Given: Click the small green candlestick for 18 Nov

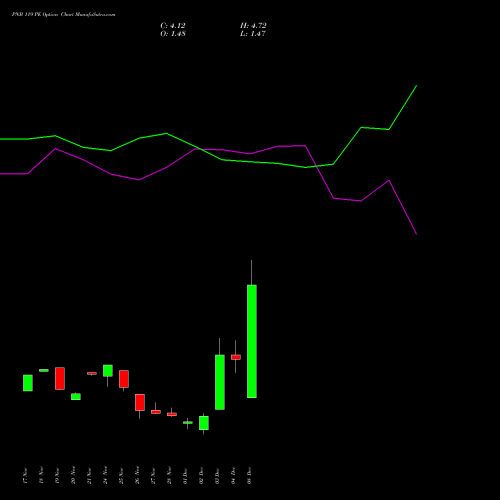Looking at the screenshot, I should (44, 370).
